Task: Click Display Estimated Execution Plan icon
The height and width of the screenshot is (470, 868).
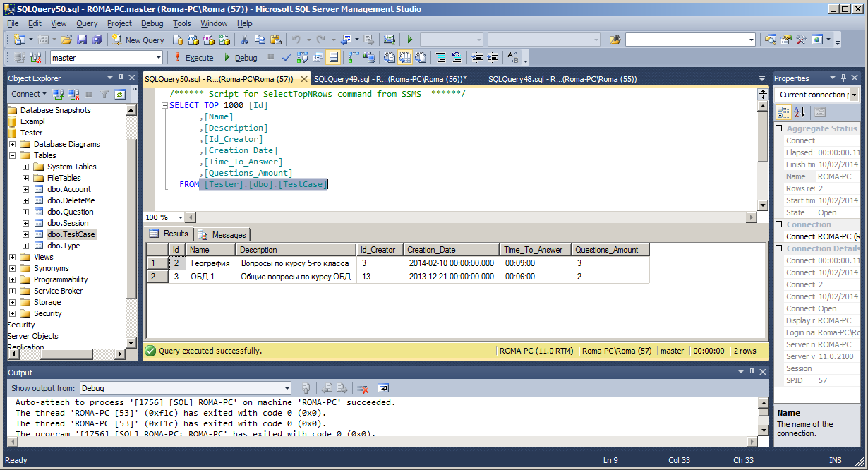Action: [302, 58]
